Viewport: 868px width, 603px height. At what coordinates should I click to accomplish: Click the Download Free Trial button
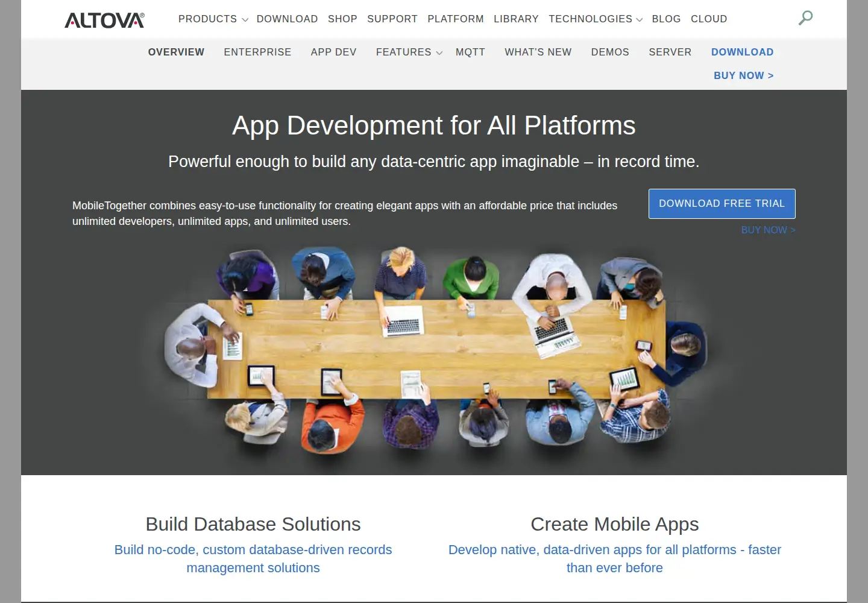point(722,204)
